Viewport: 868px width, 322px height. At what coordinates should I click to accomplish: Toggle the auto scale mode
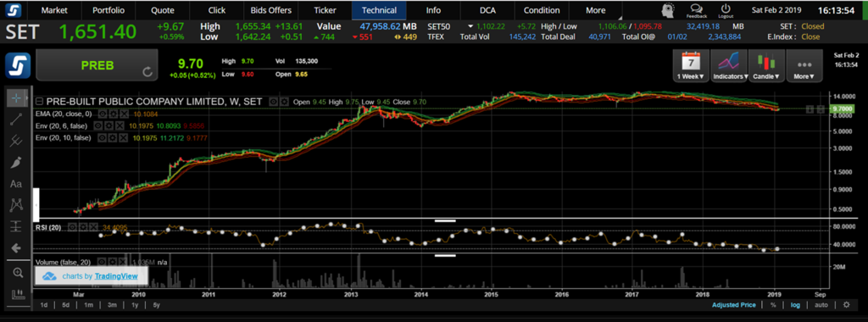[821, 305]
